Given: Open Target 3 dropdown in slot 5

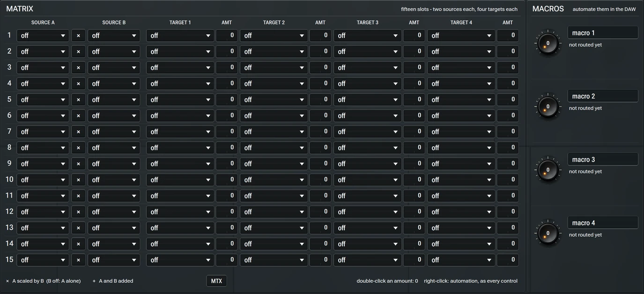Looking at the screenshot, I should pyautogui.click(x=368, y=99).
